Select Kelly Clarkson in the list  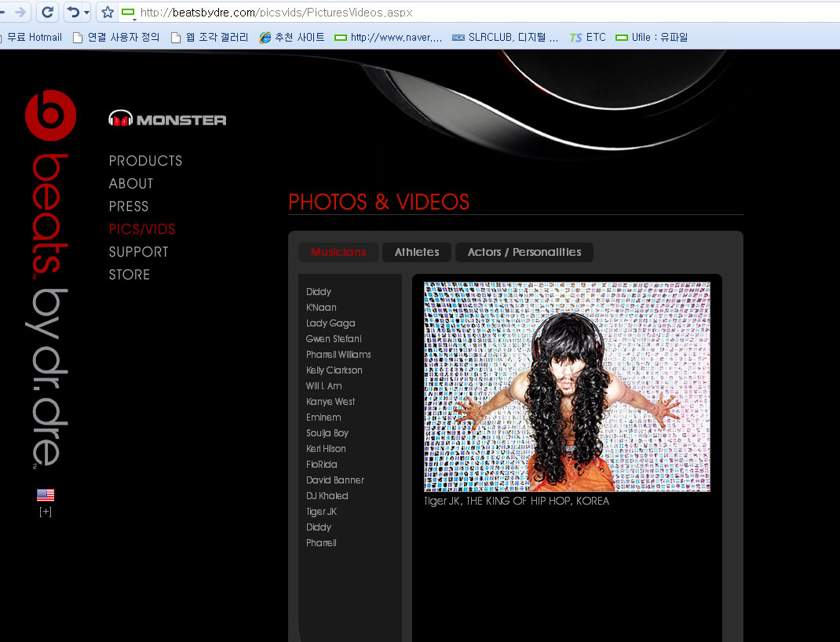point(334,370)
